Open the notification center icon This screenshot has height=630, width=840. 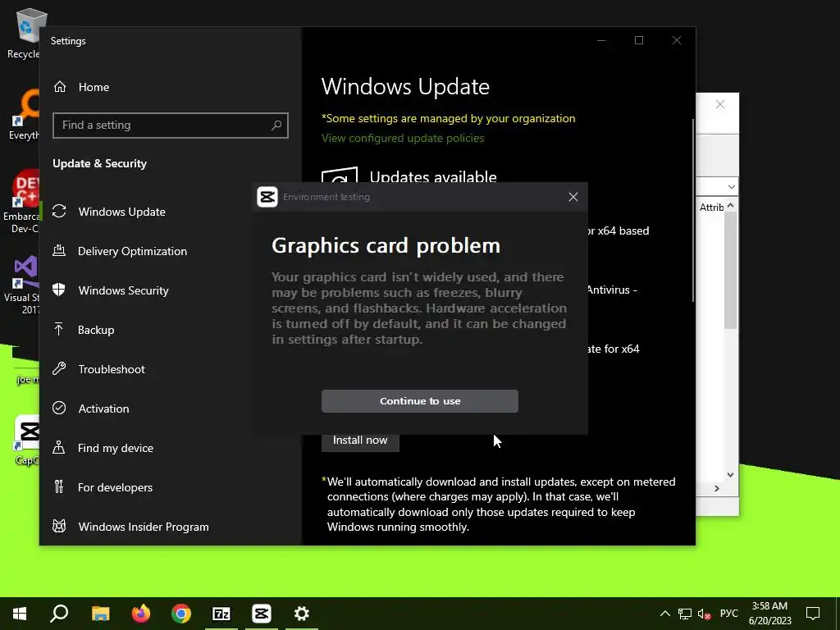[813, 614]
